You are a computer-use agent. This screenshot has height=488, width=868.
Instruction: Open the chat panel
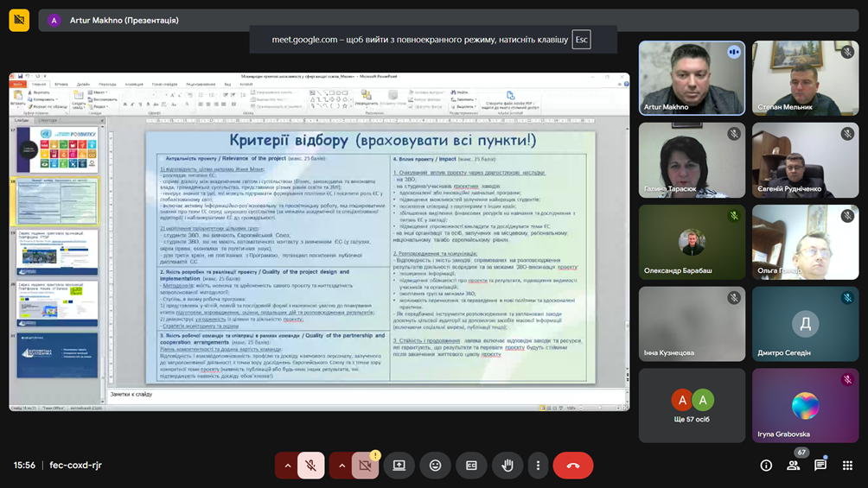tap(820, 466)
